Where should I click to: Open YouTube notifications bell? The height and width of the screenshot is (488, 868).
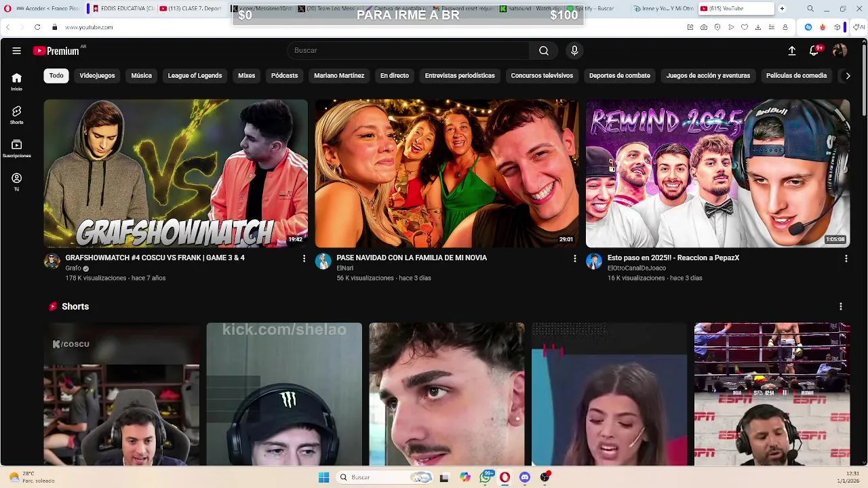tap(814, 51)
